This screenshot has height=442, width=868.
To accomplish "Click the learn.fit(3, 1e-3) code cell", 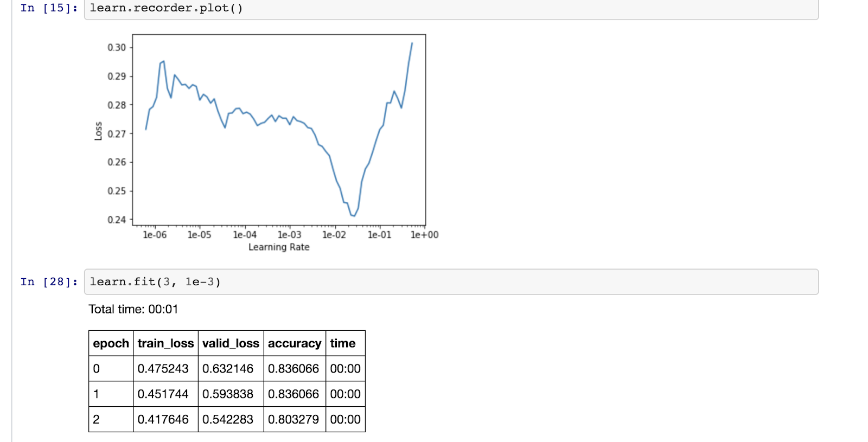I will [x=451, y=282].
